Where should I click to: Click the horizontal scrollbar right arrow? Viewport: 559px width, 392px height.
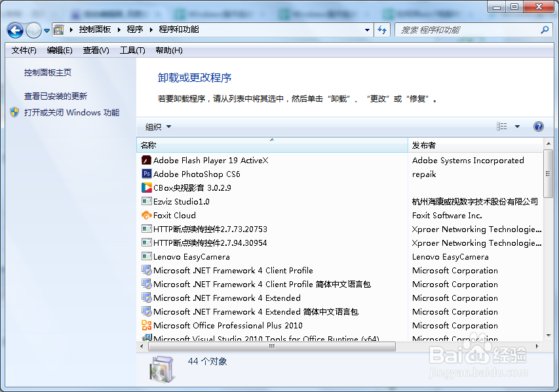537,346
